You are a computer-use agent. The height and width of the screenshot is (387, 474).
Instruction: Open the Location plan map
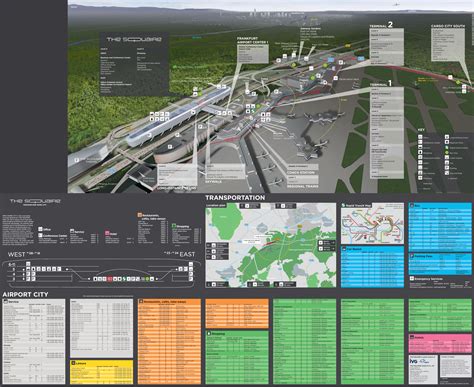pyautogui.click(x=271, y=245)
